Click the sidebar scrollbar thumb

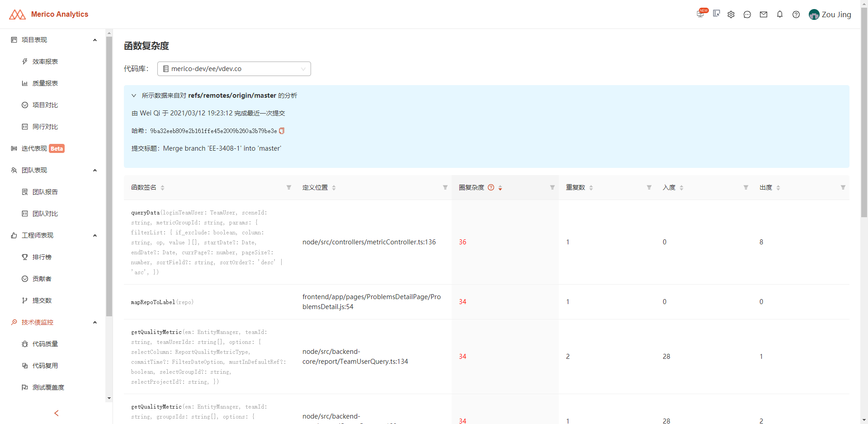coord(109,176)
